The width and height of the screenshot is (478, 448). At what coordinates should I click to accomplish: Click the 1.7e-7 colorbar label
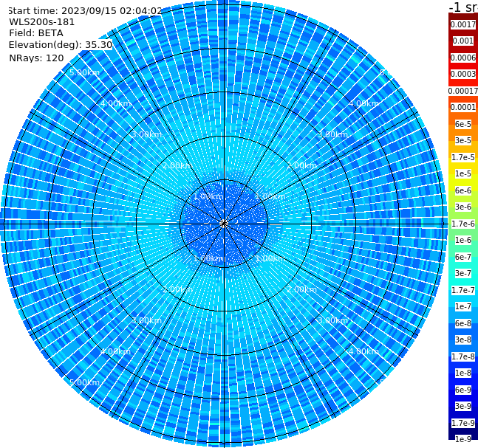point(463,290)
